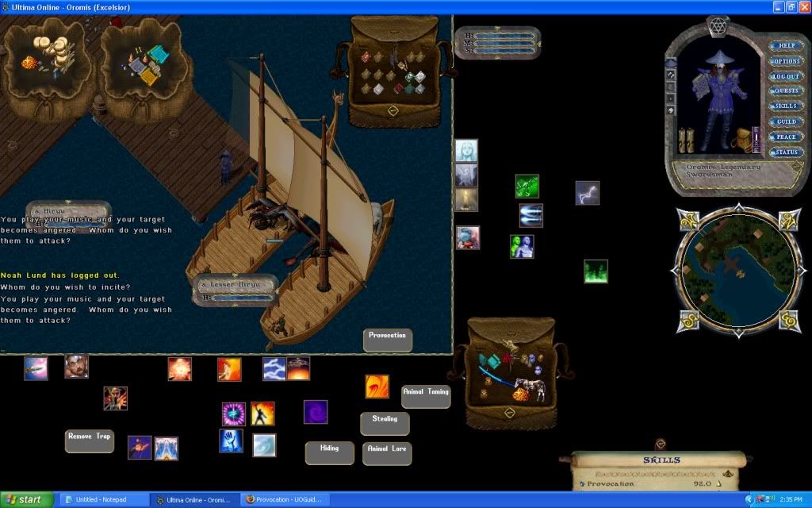Switch to Ultima Online taskbar item
The height and width of the screenshot is (508, 812).
tap(195, 500)
